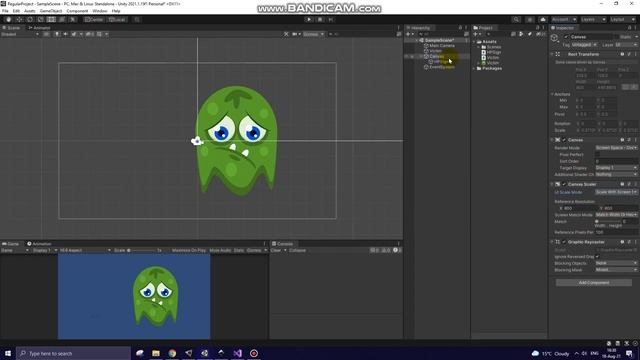The image size is (640, 360).
Task: Toggle the Canvas Scaler enabled checkbox
Action: click(565, 184)
